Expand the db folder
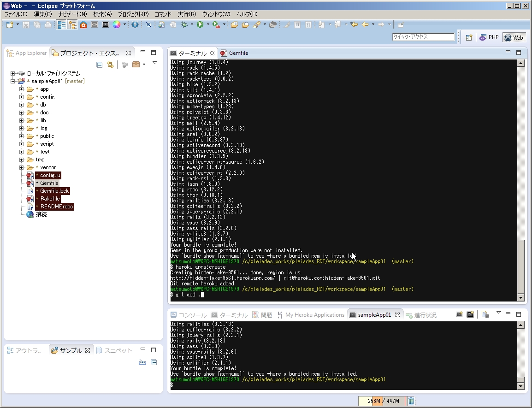The image size is (532, 408). pos(21,105)
